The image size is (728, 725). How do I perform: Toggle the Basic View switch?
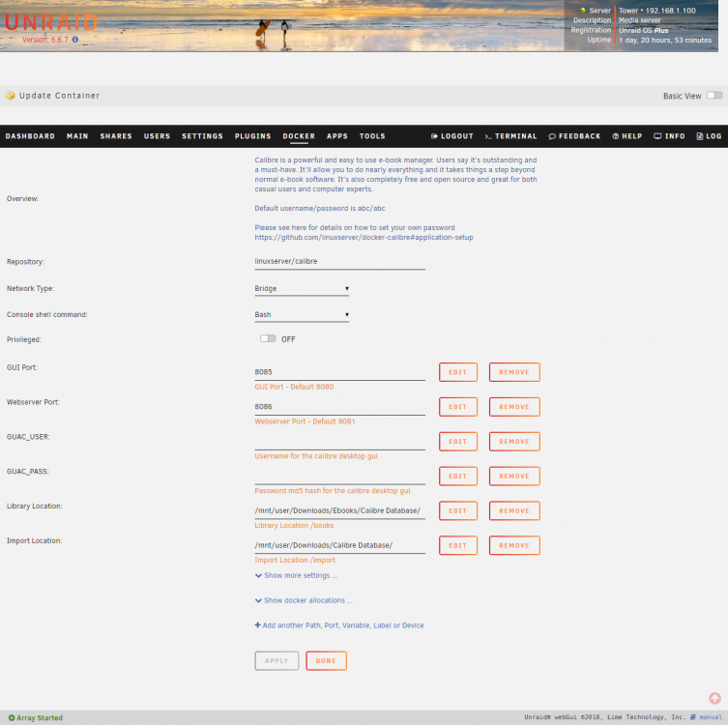714,96
